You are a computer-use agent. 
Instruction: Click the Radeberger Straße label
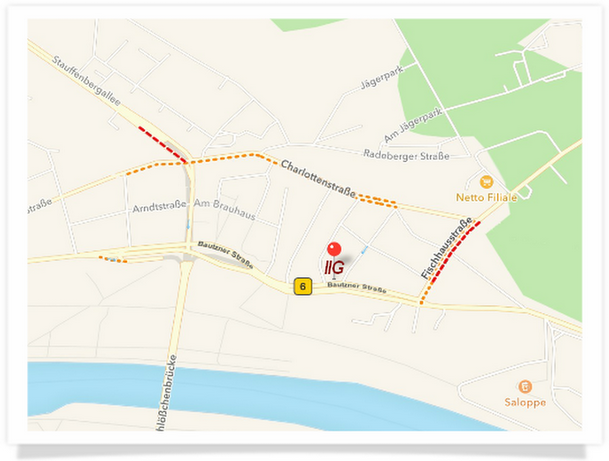(x=406, y=155)
